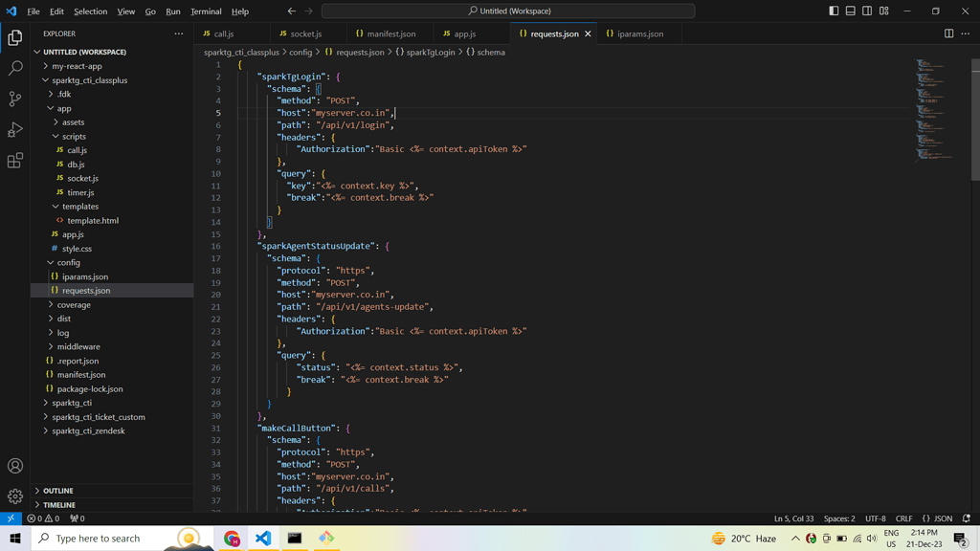This screenshot has width=980, height=551.
Task: Toggle the secondary side bar layout button
Action: pyautogui.click(x=867, y=11)
